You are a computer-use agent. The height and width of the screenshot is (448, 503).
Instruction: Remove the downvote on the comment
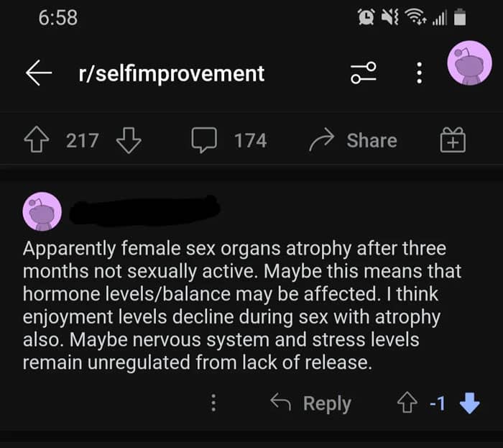[469, 403]
